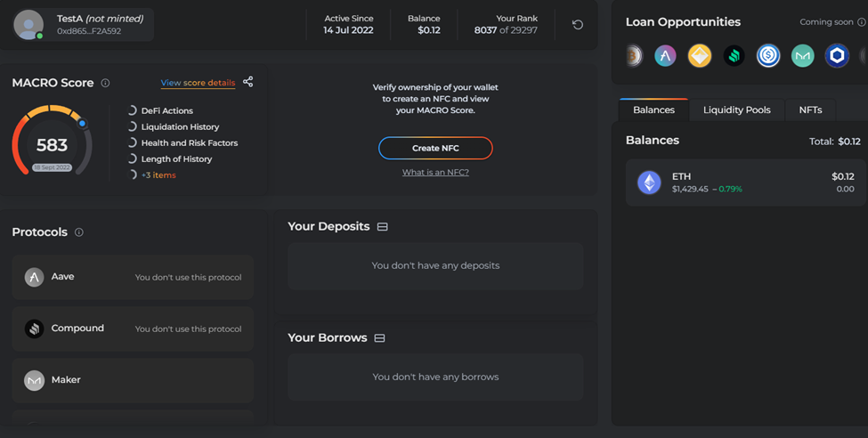The width and height of the screenshot is (868, 438).
Task: Click the Coming soon label
Action: pos(826,22)
